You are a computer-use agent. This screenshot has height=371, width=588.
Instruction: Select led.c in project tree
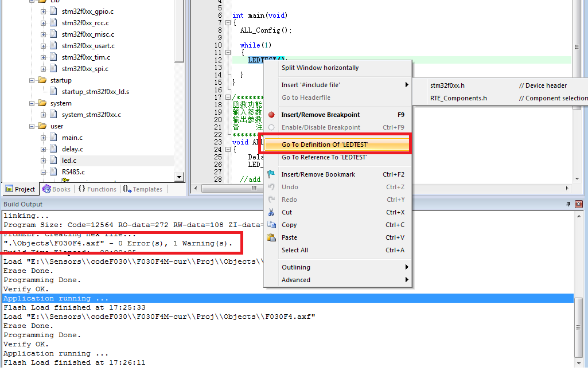point(69,161)
